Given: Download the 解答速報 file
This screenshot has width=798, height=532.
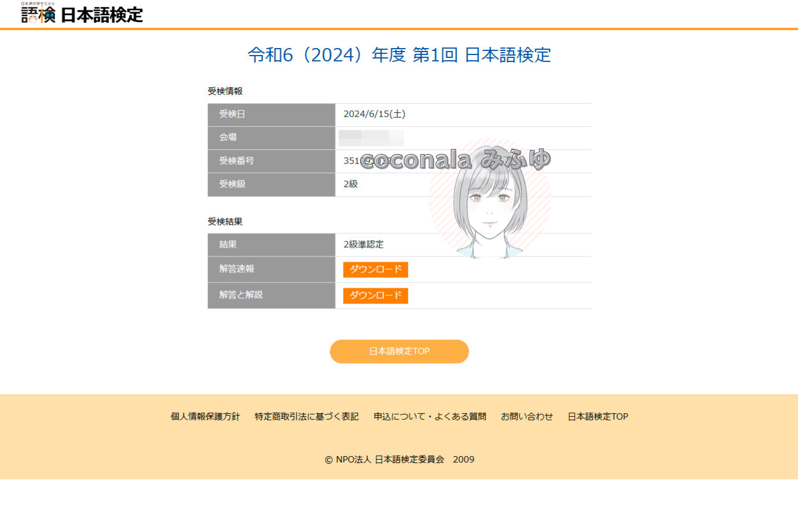Looking at the screenshot, I should [x=375, y=270].
